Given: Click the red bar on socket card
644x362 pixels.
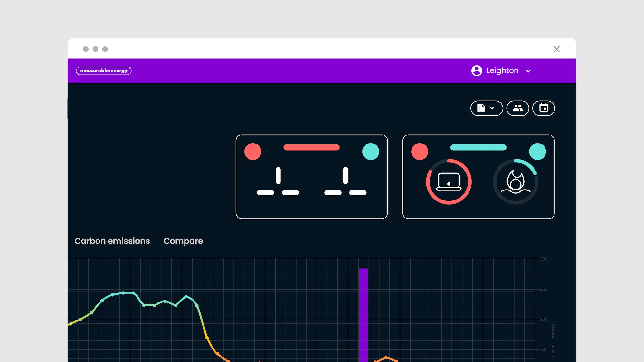Looking at the screenshot, I should click(x=311, y=147).
